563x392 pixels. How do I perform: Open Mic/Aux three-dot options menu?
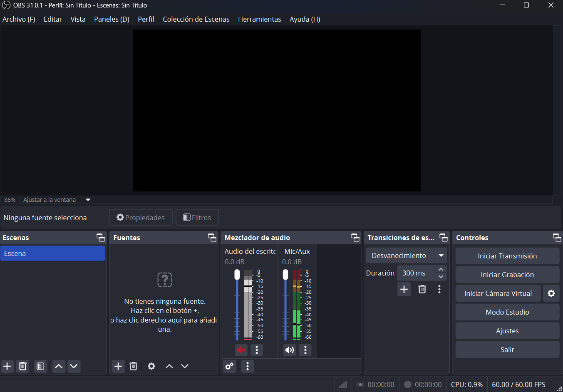coord(305,350)
